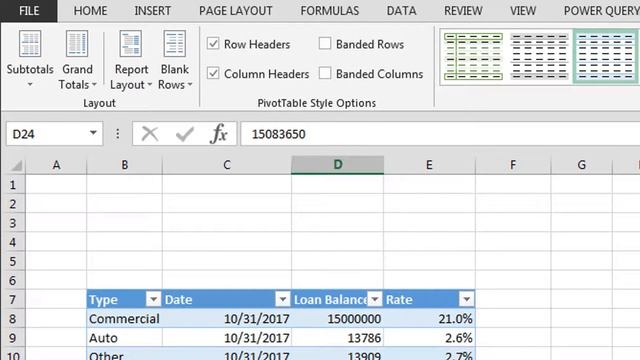This screenshot has height=360, width=640.
Task: Switch to the PAGE LAYOUT tab
Action: (x=236, y=11)
